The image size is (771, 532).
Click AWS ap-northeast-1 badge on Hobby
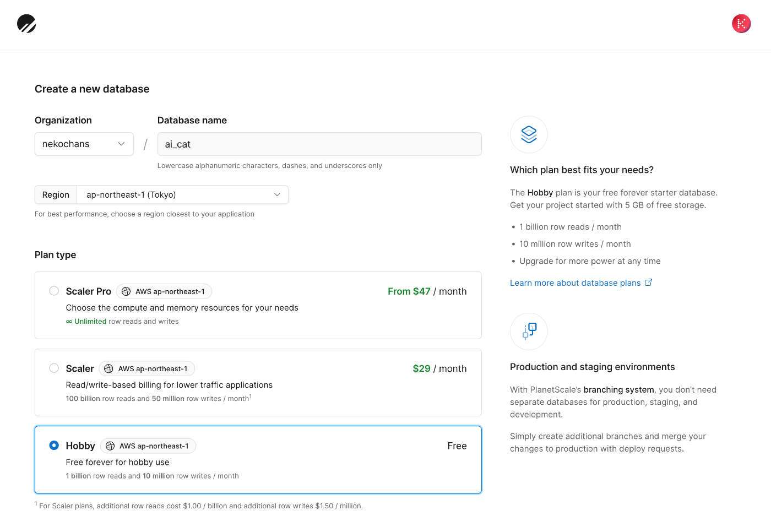[148, 446]
